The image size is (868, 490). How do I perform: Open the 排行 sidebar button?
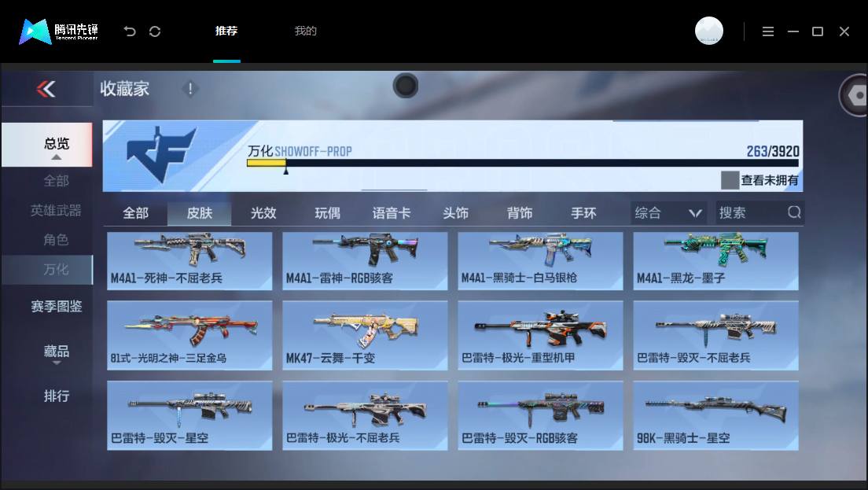(x=56, y=396)
